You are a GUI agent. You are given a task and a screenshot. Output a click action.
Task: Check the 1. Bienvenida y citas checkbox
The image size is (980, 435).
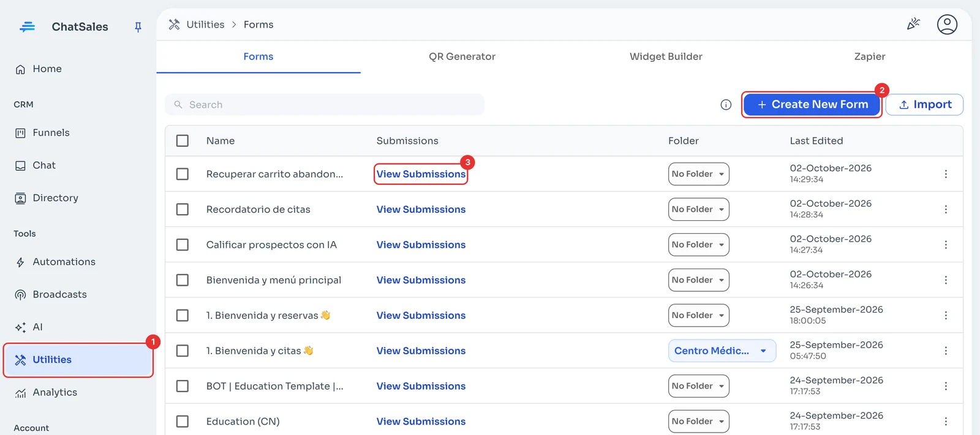pos(183,351)
